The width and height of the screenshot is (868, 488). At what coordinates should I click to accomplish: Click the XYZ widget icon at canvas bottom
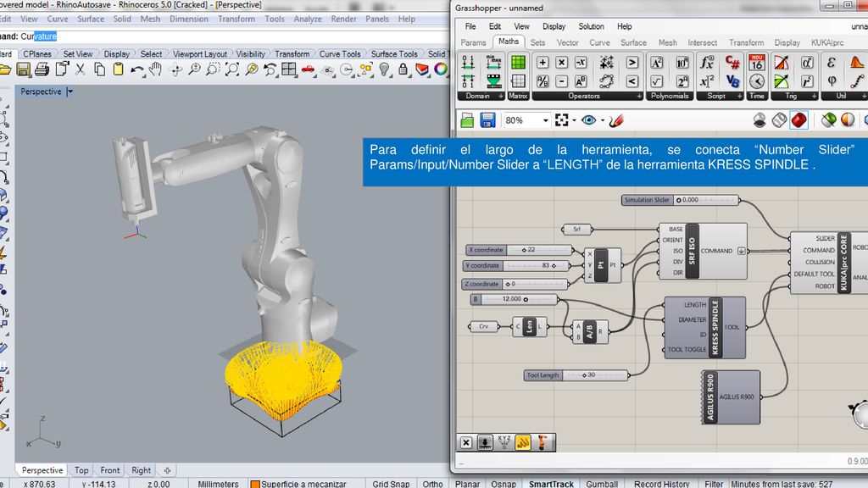[504, 442]
